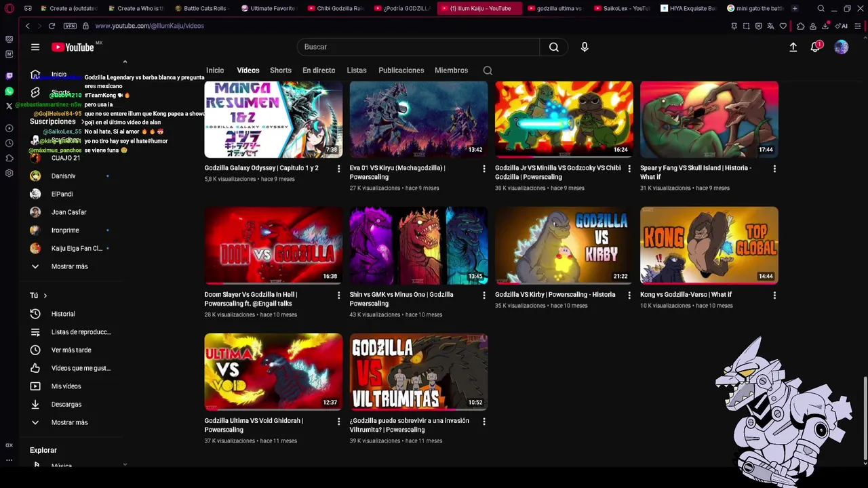This screenshot has width=868, height=488.
Task: Play the Ultima VS Void thumbnail
Action: click(x=273, y=371)
